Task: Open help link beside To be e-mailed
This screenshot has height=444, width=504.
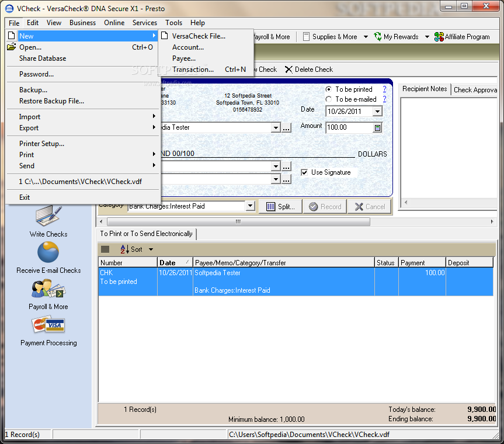Action: 384,99
